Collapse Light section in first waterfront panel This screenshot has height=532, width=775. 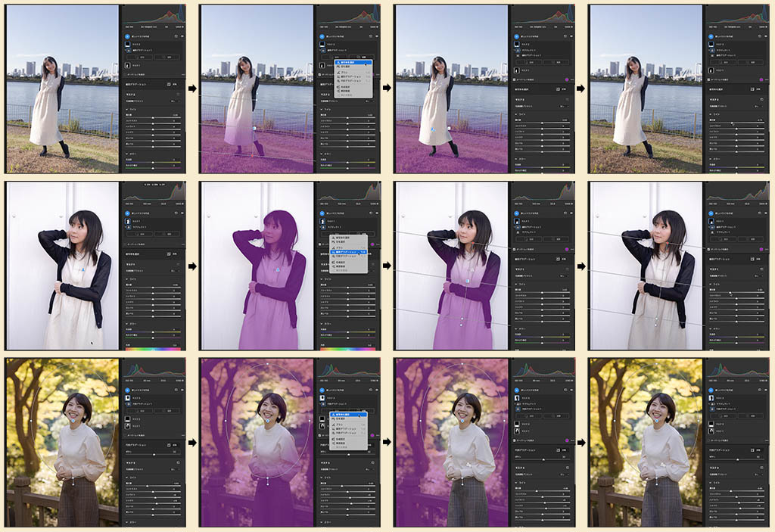[x=127, y=109]
